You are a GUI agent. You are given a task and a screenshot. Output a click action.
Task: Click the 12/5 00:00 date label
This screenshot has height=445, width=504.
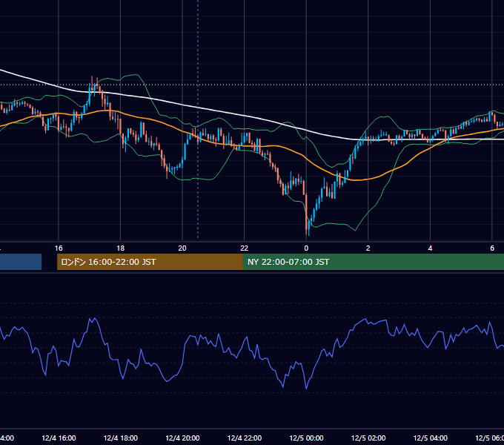[x=306, y=438]
